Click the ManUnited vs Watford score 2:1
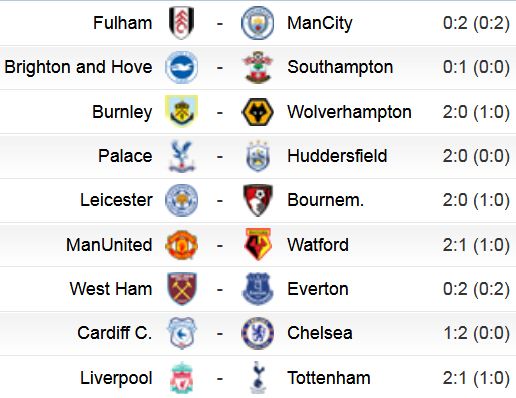Viewport: 516px width, 398px height. tap(455, 245)
